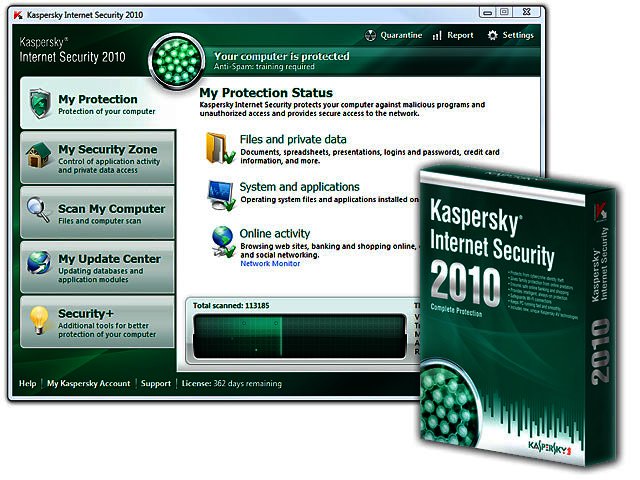Image resolution: width=640 pixels, height=480 pixels.
Task: Click the license days remaining text
Action: 230,383
